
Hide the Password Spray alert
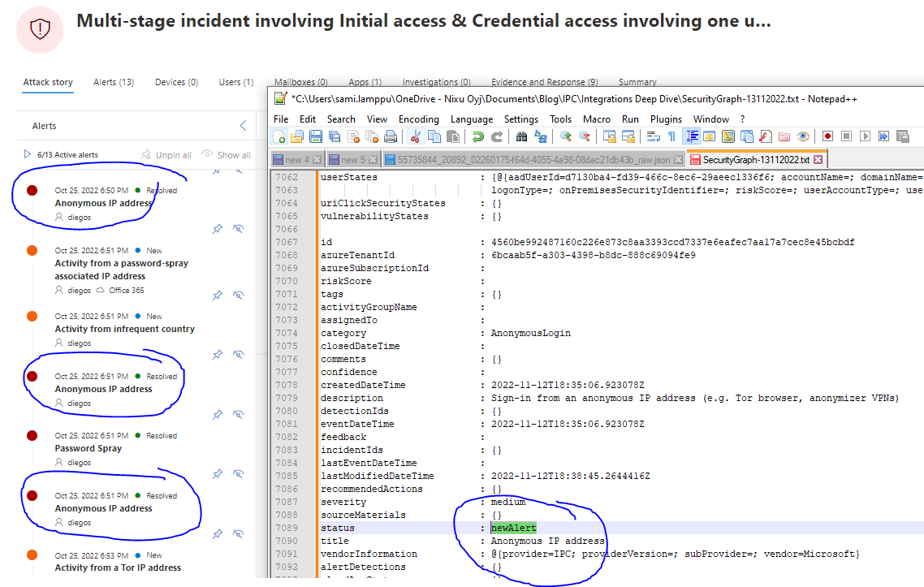[x=238, y=474]
